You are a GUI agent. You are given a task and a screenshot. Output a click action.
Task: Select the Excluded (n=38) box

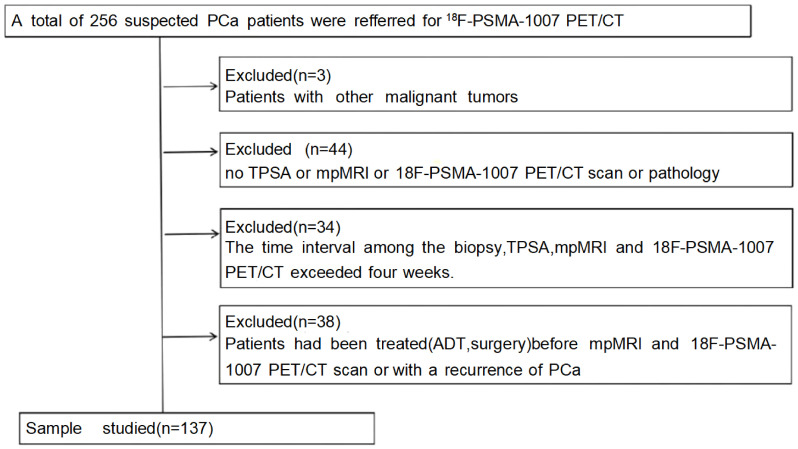pyautogui.click(x=506, y=344)
